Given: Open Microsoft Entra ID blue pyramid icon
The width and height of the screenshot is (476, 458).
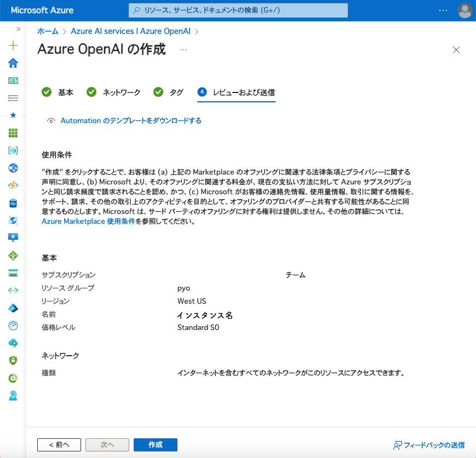Looking at the screenshot, I should point(13,308).
